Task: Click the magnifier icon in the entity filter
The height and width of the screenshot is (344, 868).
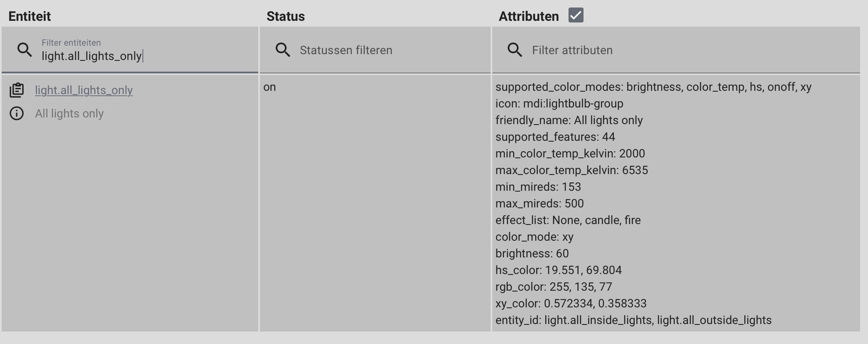Action: (x=24, y=50)
